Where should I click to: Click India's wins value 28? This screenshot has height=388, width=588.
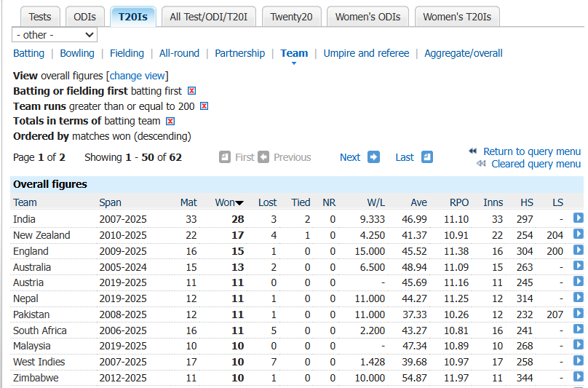(x=238, y=220)
